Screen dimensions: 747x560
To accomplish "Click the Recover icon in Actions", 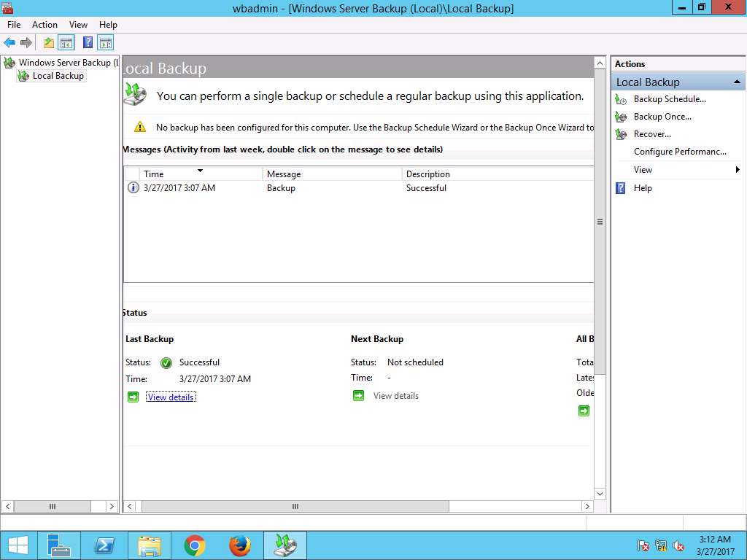I will pyautogui.click(x=621, y=134).
